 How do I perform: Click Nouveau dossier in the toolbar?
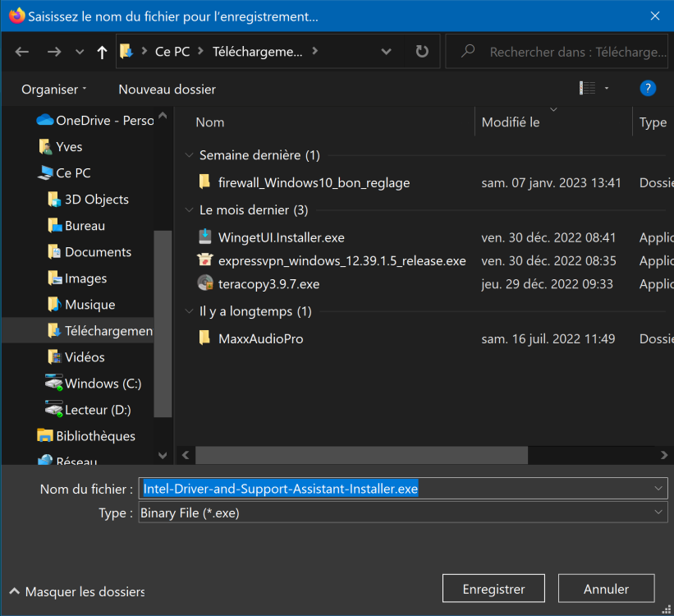tap(167, 90)
